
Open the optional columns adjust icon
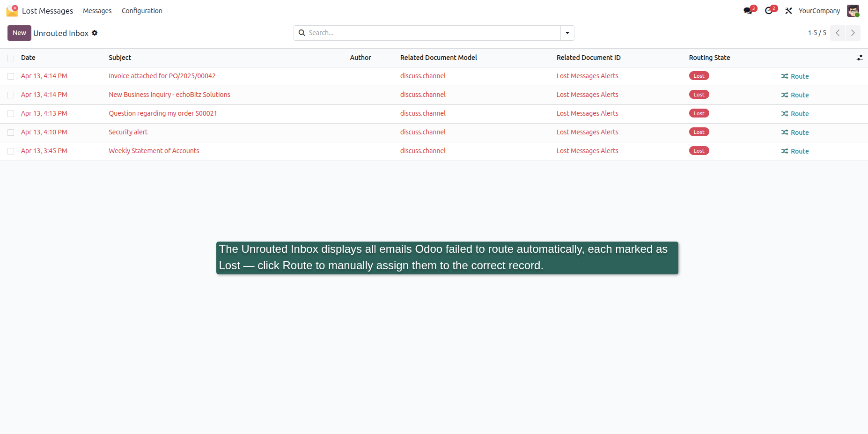click(x=860, y=58)
